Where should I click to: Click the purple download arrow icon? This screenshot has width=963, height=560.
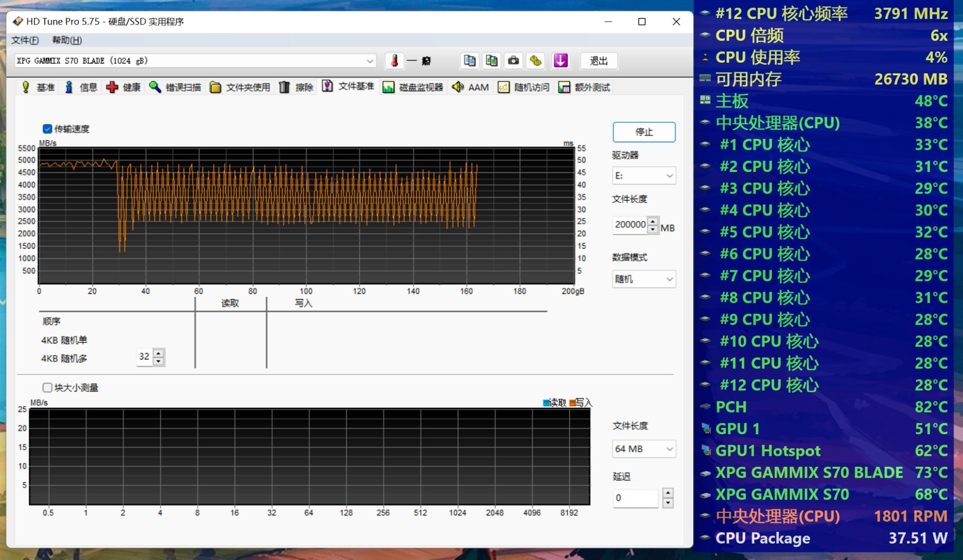coord(560,61)
